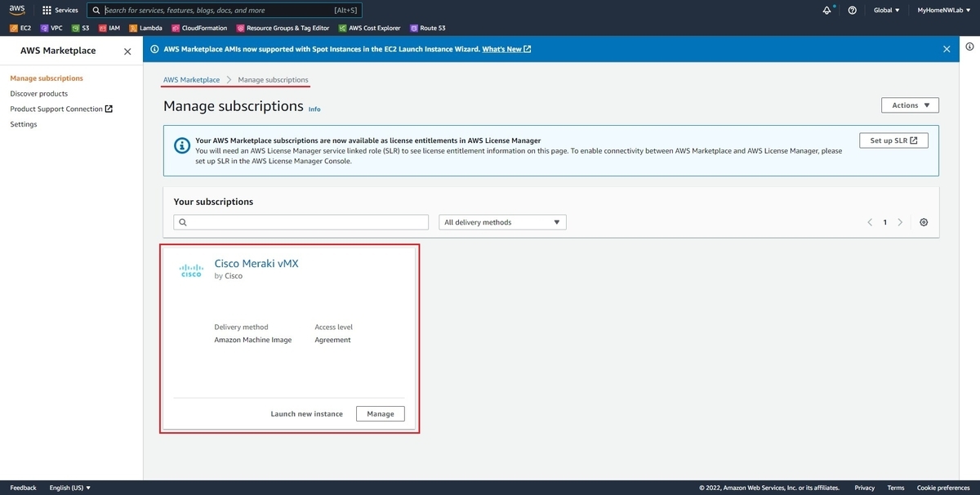Image resolution: width=980 pixels, height=495 pixels.
Task: Click Set up SLR button
Action: (x=893, y=140)
